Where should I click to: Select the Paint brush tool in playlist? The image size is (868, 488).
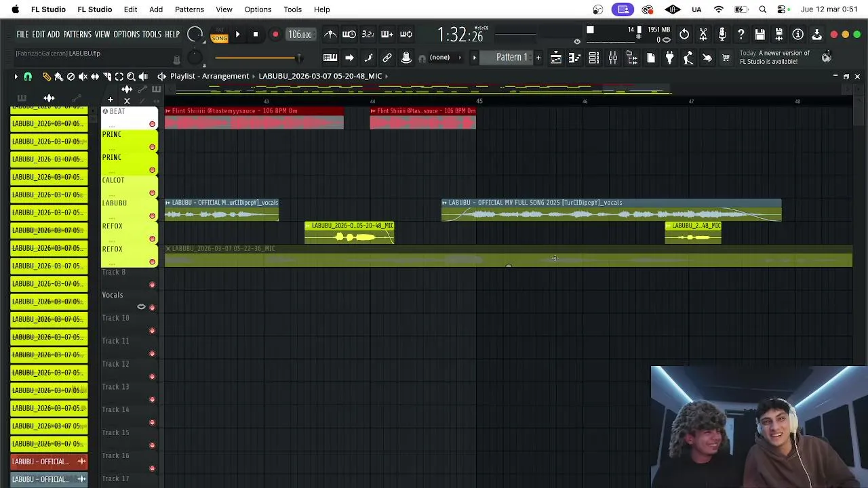[58, 77]
